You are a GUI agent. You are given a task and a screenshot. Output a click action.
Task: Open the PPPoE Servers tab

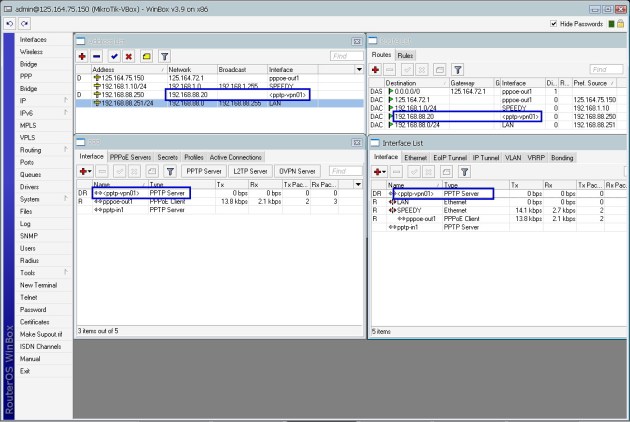[130, 157]
